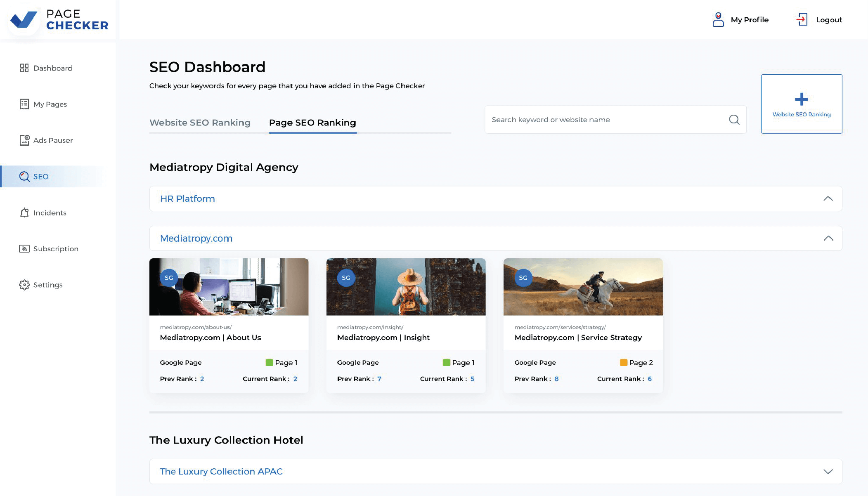Click the SG badge on About Us card
Screen dimensions: 868x496
pos(169,278)
